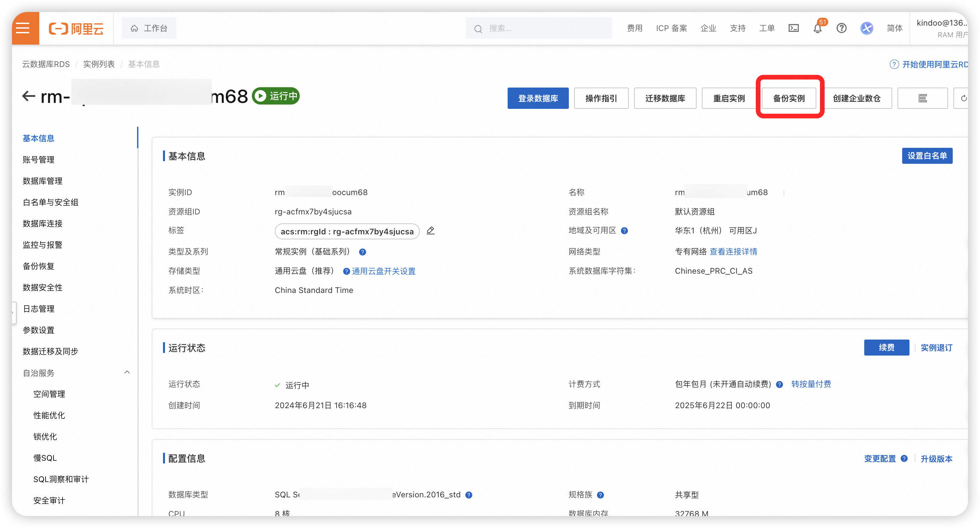
Task: Open 数据库连接 in the sidebar
Action: tap(43, 223)
